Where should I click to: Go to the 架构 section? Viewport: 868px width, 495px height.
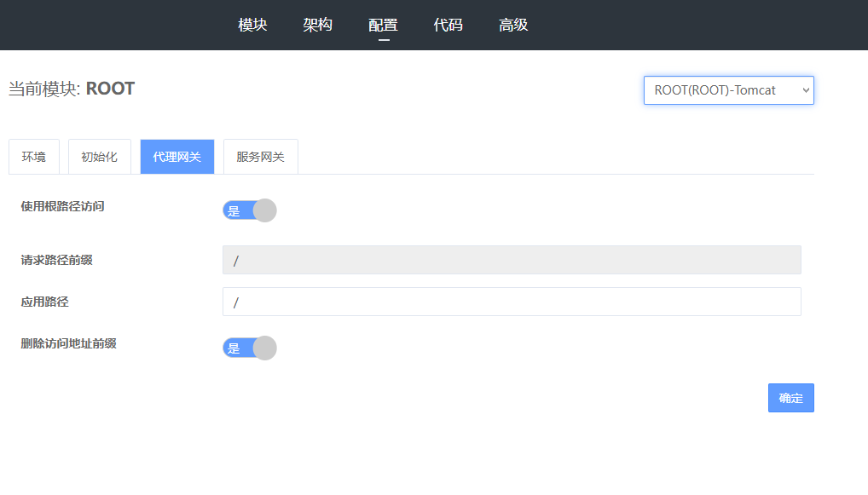[317, 25]
